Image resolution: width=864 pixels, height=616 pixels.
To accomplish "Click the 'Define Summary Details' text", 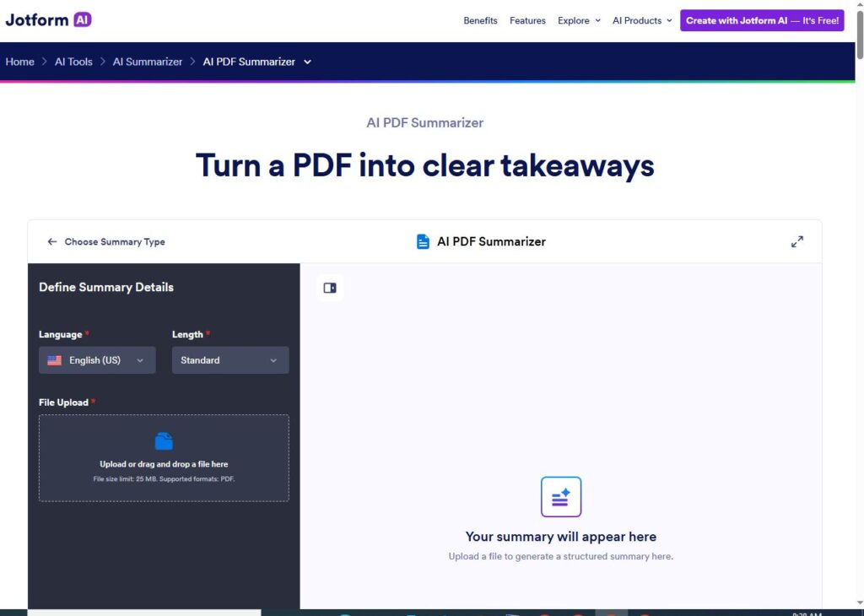I will 106,287.
